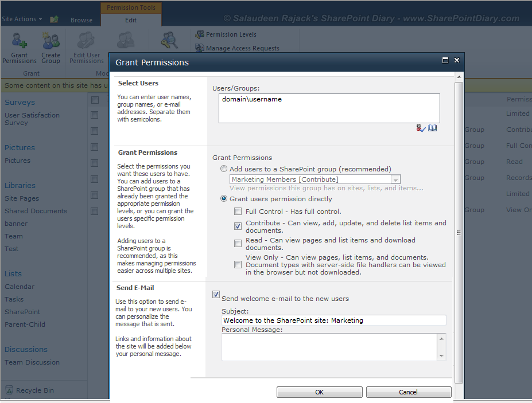Click Personal Message scroll down arrow

coord(441,355)
